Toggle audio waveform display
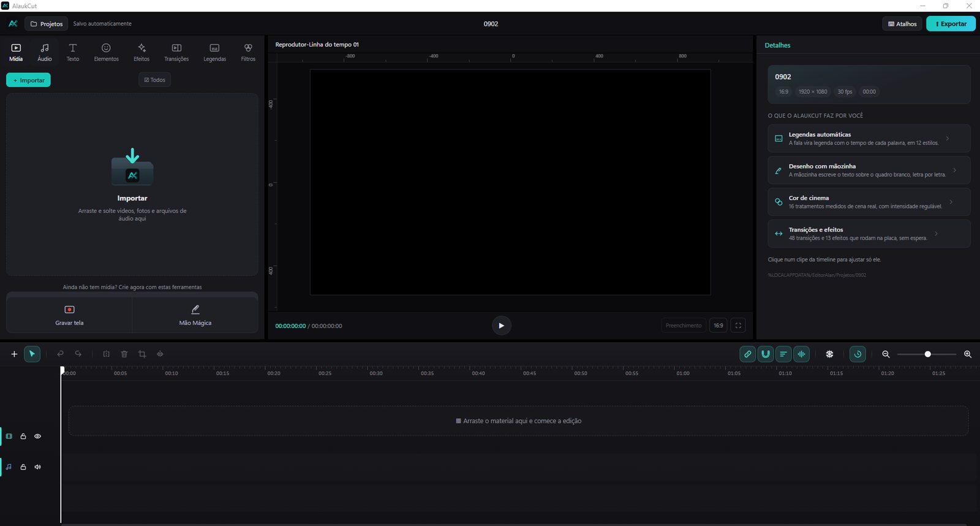Image resolution: width=980 pixels, height=526 pixels. [801, 354]
